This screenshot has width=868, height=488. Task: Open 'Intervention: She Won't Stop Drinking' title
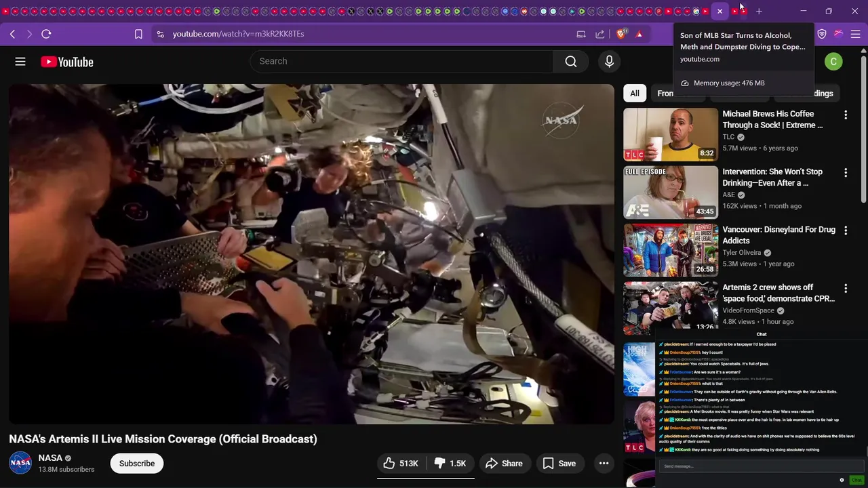tap(772, 177)
